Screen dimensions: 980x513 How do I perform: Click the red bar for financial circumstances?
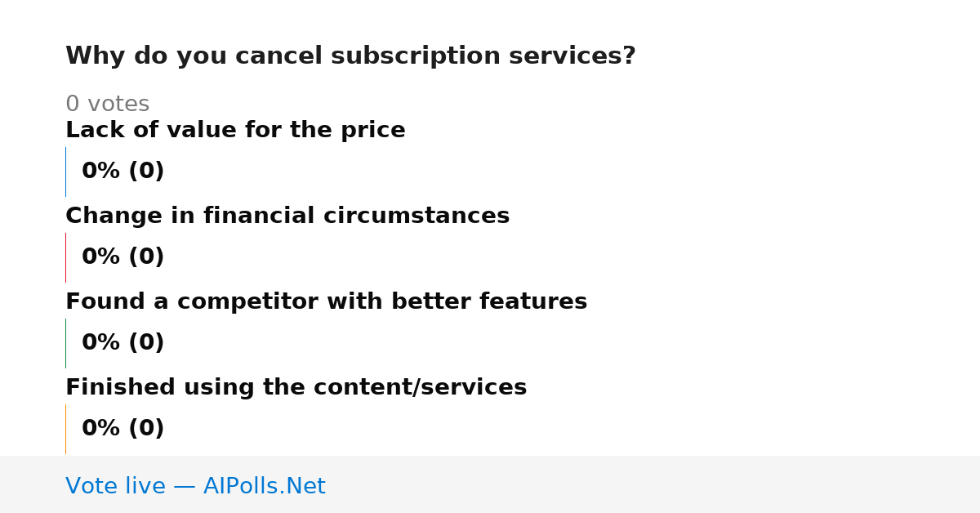click(x=65, y=257)
